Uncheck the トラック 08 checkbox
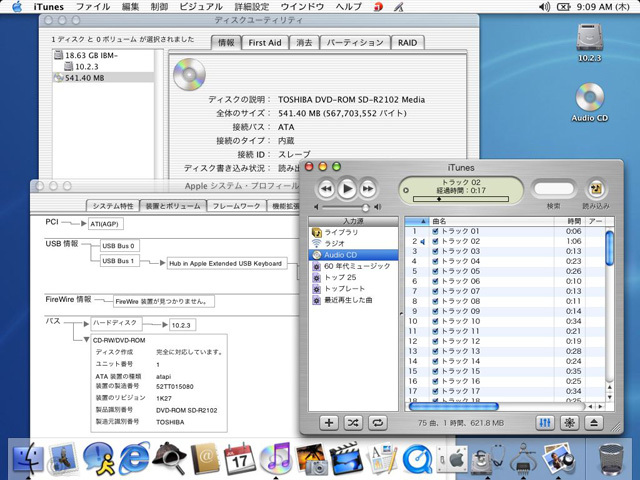640x480 pixels. pos(435,301)
